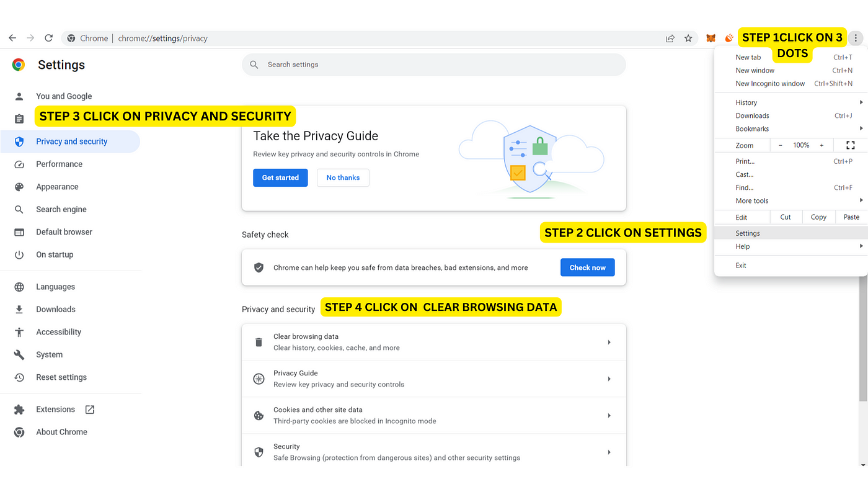868x489 pixels.
Task: Choose Find from Chrome menu
Action: coord(790,187)
